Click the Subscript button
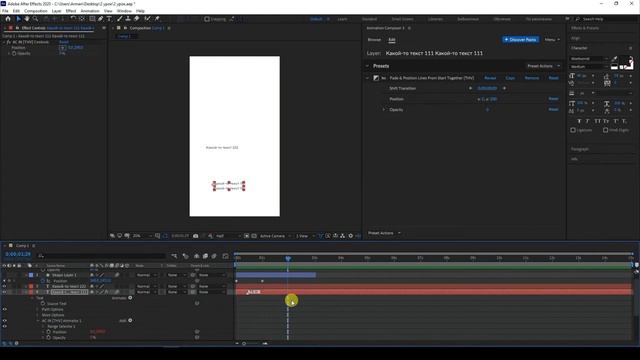 (624, 121)
